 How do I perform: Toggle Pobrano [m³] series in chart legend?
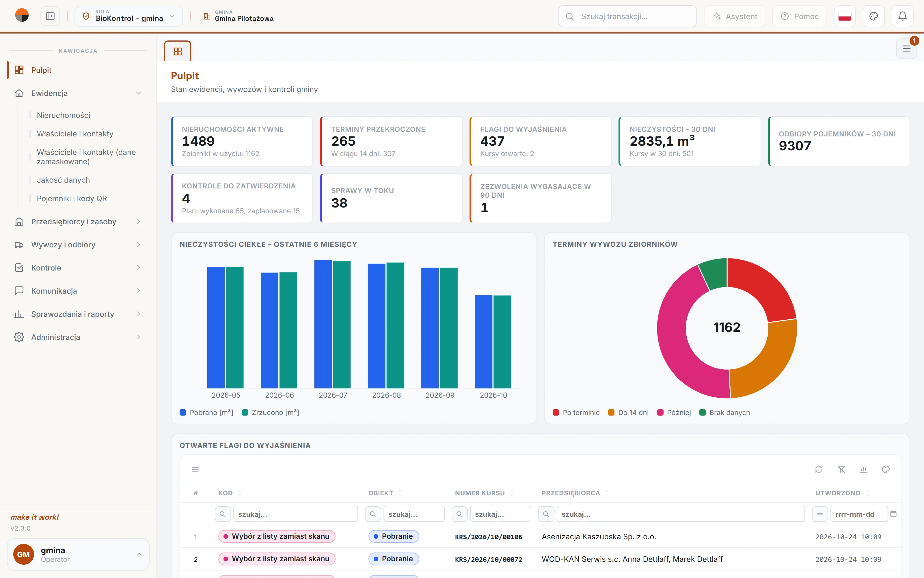(206, 412)
